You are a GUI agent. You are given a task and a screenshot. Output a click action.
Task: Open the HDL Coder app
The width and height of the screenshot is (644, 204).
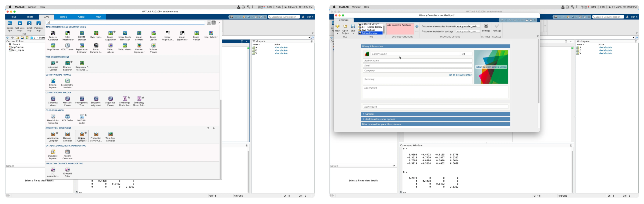[x=67, y=118]
